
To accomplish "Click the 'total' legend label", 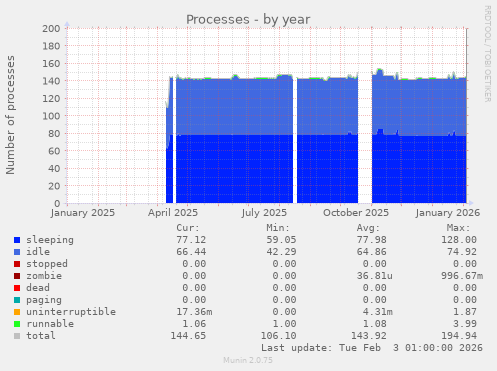I will click(x=41, y=336).
